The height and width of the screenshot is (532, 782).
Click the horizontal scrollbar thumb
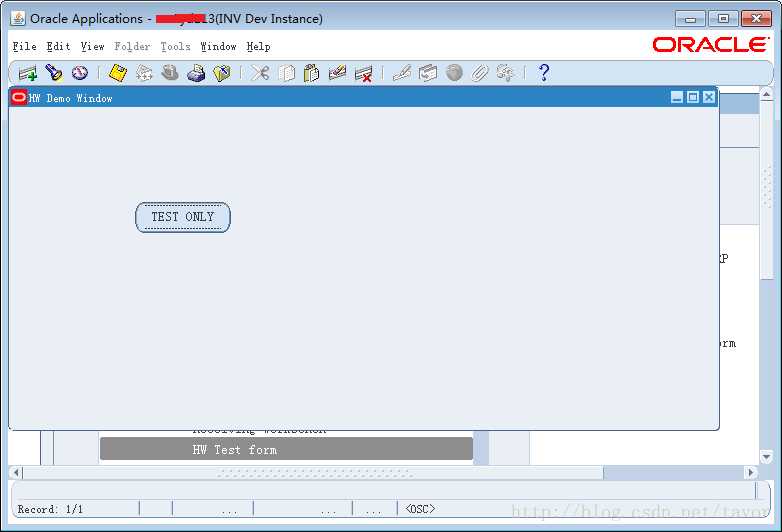point(313,472)
